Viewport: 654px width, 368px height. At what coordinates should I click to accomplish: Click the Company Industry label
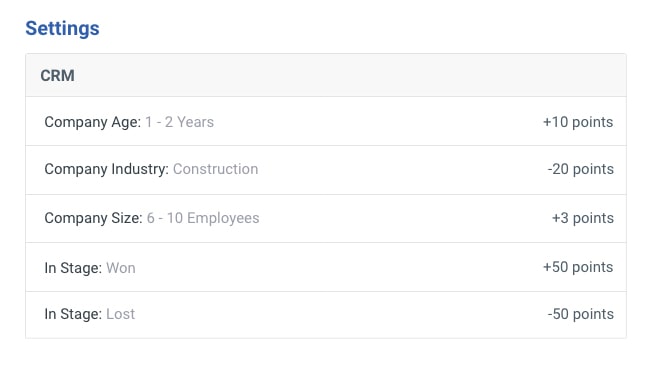pos(106,169)
